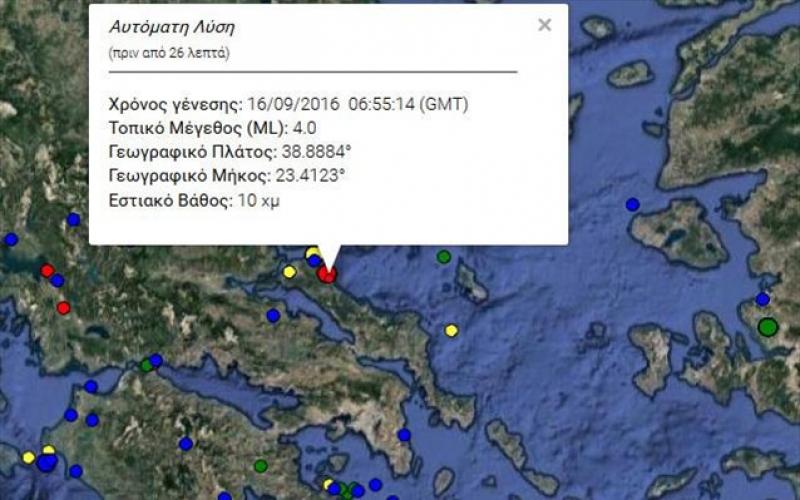Click the Γεωγραφικό Μήκος: 23.4123° value
Screen dimensions: 800x500
tap(227, 176)
